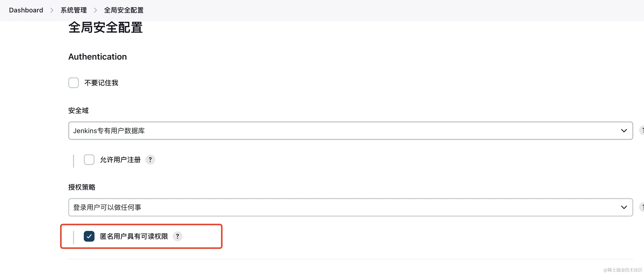Click the down arrow on the 授权策略 select box
The width and height of the screenshot is (644, 274).
pos(624,207)
